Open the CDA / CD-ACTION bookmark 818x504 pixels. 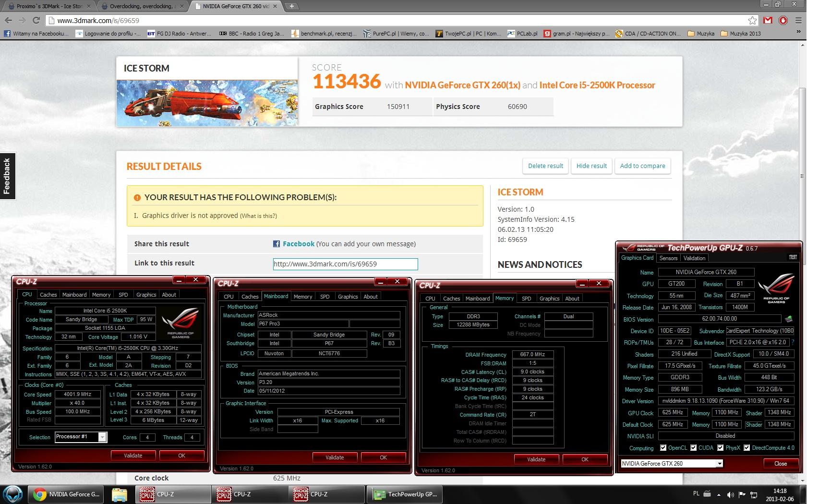[648, 34]
